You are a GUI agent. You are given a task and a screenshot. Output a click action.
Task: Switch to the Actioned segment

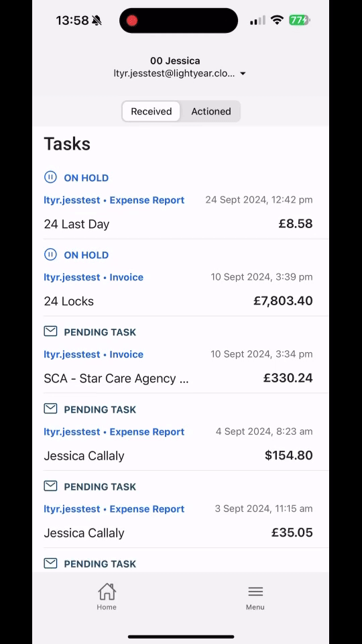pos(211,111)
